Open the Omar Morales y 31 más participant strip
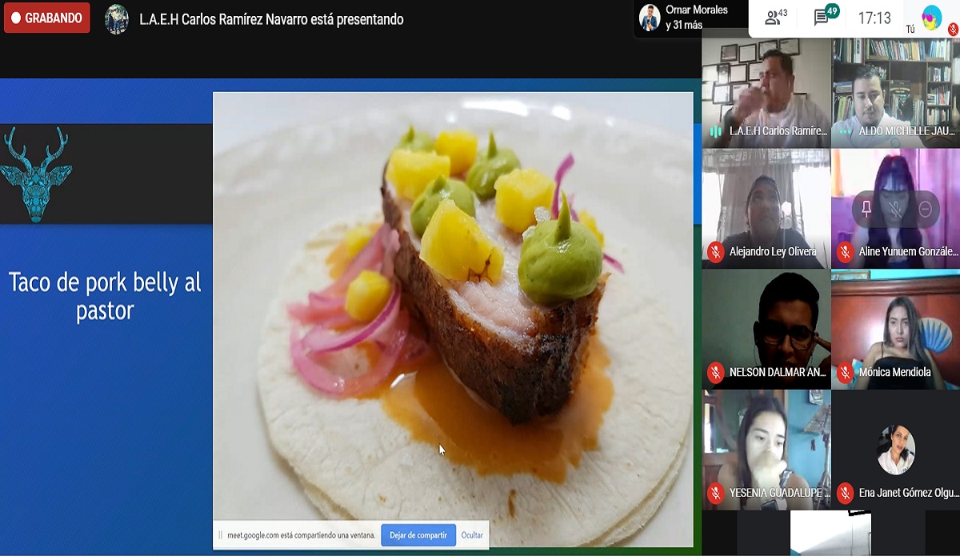This screenshot has width=960, height=560. click(x=690, y=18)
